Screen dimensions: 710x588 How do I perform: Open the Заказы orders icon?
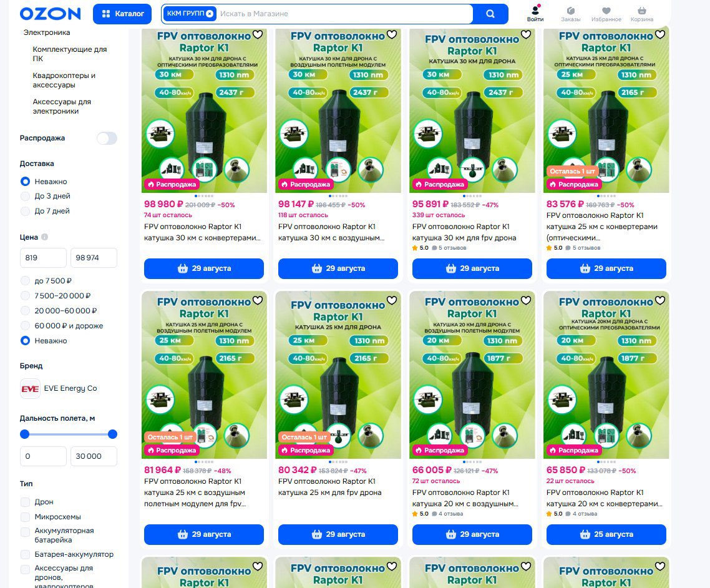pyautogui.click(x=570, y=14)
